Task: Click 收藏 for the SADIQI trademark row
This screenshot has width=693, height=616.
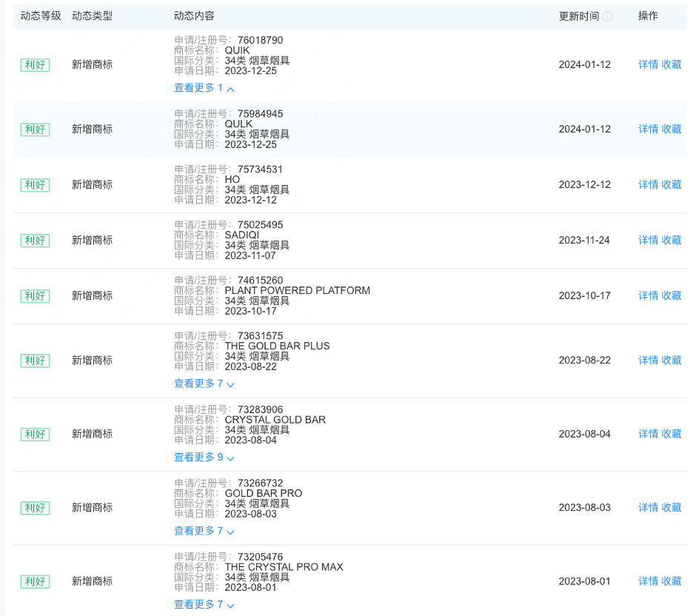Action: point(672,241)
